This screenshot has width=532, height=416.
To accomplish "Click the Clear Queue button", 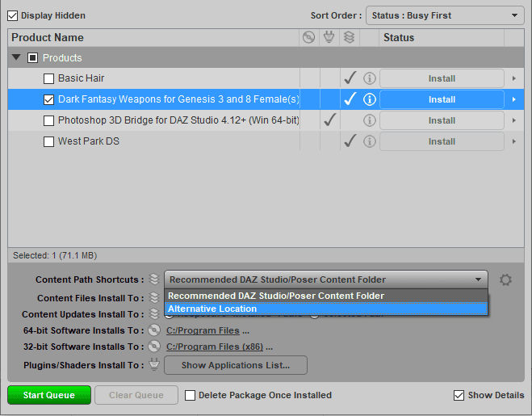I will [x=136, y=395].
